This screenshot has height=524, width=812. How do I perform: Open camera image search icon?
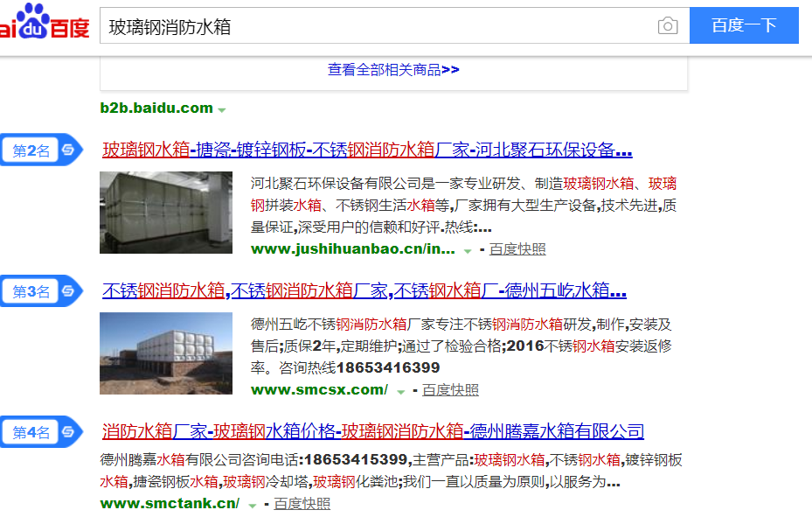(x=668, y=25)
